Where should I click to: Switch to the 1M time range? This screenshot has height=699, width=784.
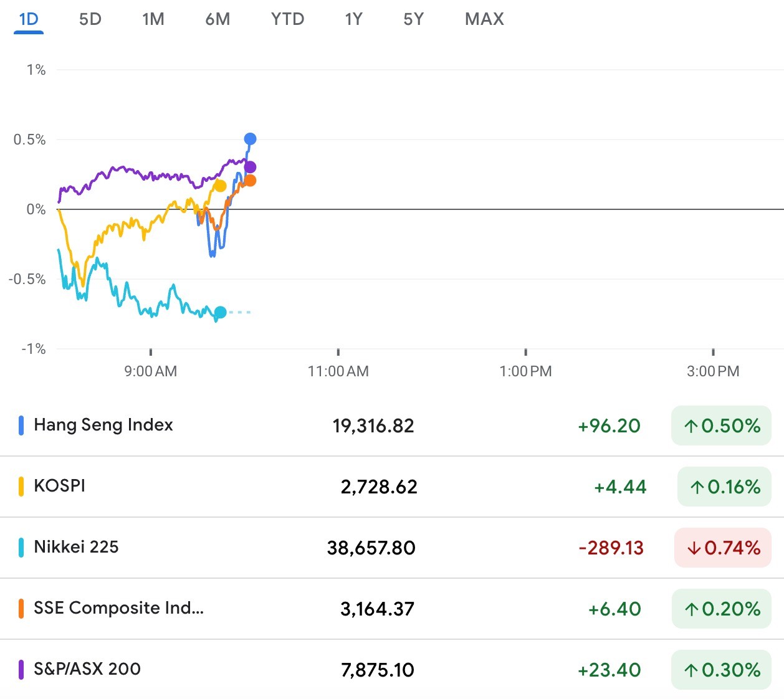pos(153,19)
